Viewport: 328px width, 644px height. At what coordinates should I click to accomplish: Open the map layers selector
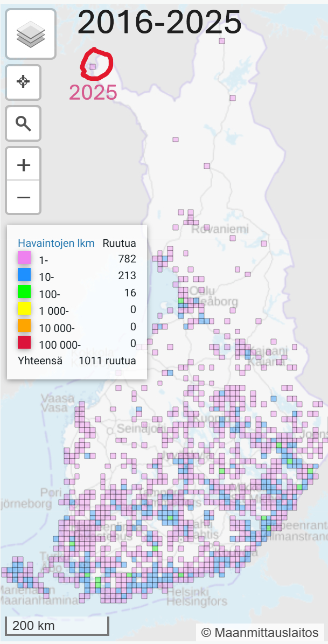(x=31, y=34)
